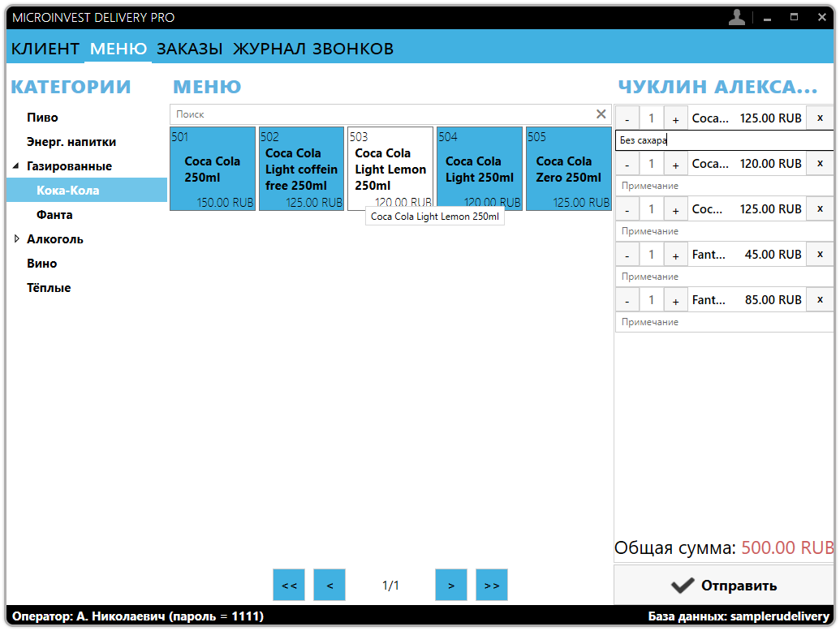Decrease quantity of item noted 'Без сахара'

[x=627, y=118]
